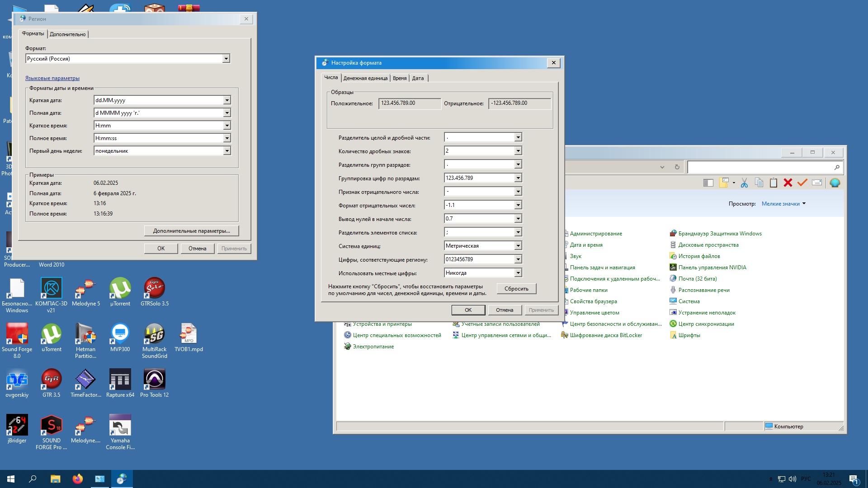Switch to the Дополнительно tab
Screen dimensions: 868x488
pos(68,34)
